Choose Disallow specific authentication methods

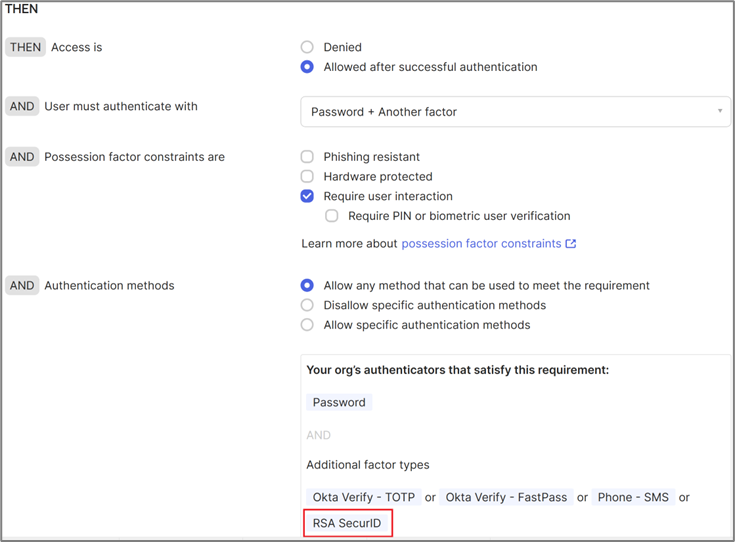point(308,305)
